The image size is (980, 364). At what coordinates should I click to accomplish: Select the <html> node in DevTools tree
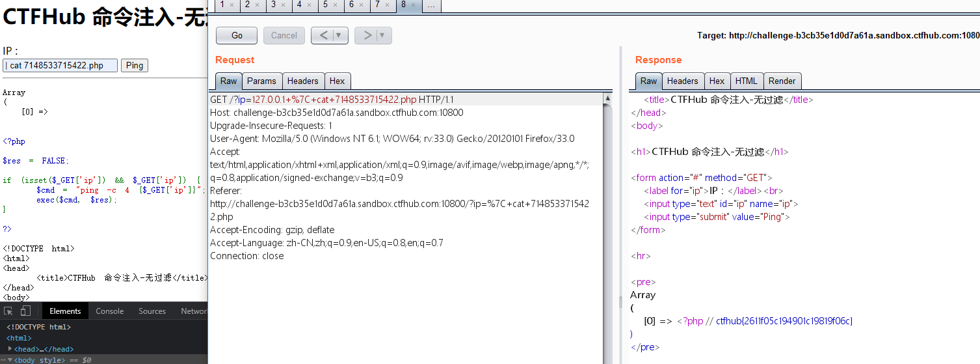click(19, 338)
